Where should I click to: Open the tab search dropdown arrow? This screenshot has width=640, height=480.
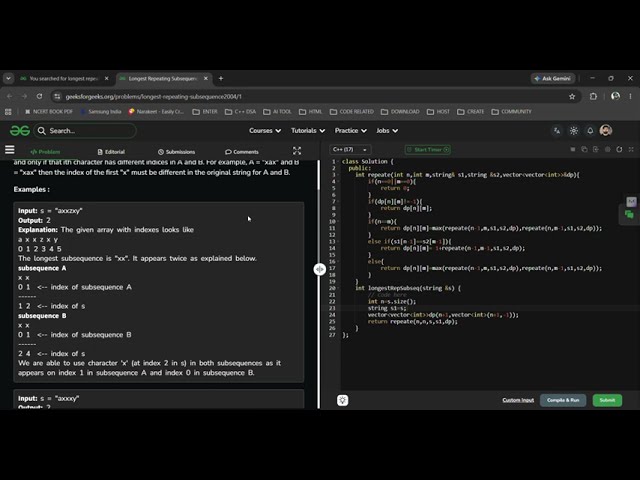pos(8,78)
